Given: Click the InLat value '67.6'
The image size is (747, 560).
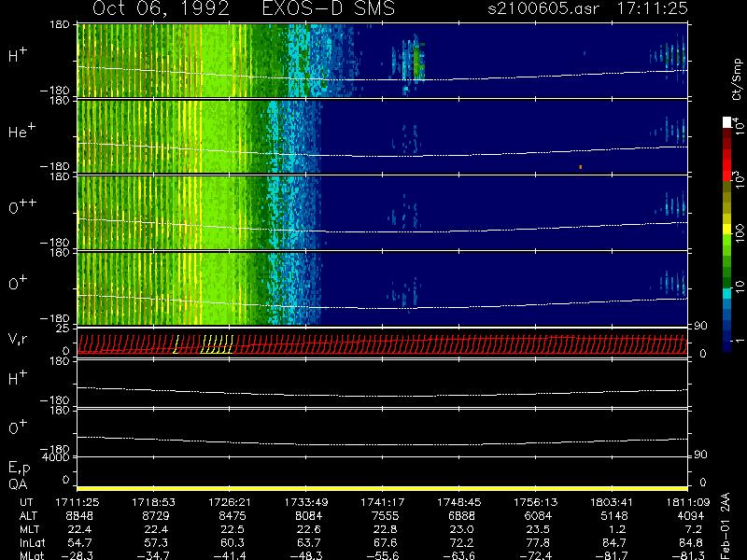Looking at the screenshot, I should tap(387, 542).
